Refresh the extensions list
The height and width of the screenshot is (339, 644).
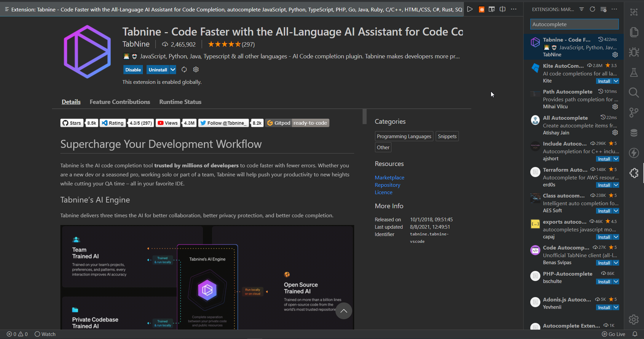click(x=593, y=9)
